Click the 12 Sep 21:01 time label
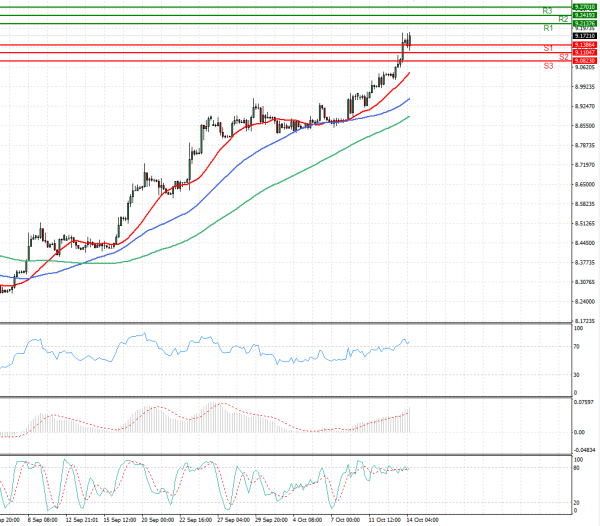This screenshot has width=600, height=526. pyautogui.click(x=82, y=520)
